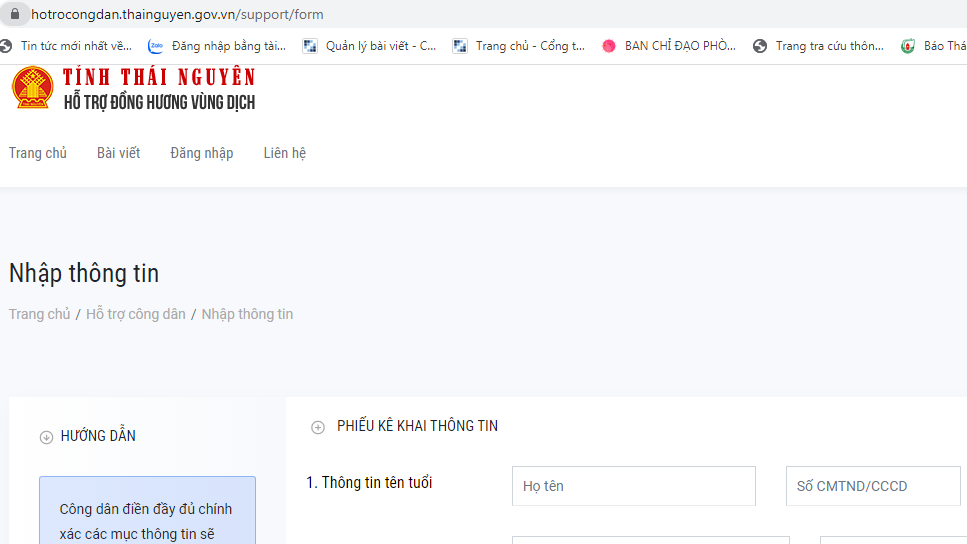
Task: Open the Liên hệ menu item
Action: click(284, 153)
